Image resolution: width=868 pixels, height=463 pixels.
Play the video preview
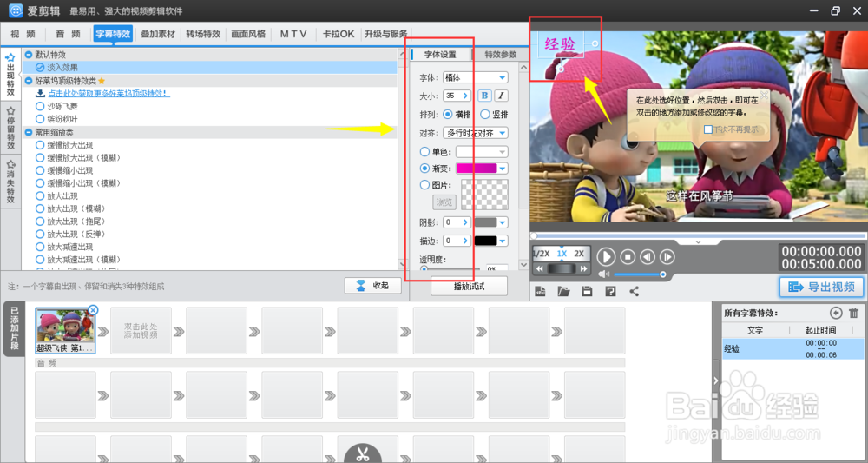click(x=606, y=257)
